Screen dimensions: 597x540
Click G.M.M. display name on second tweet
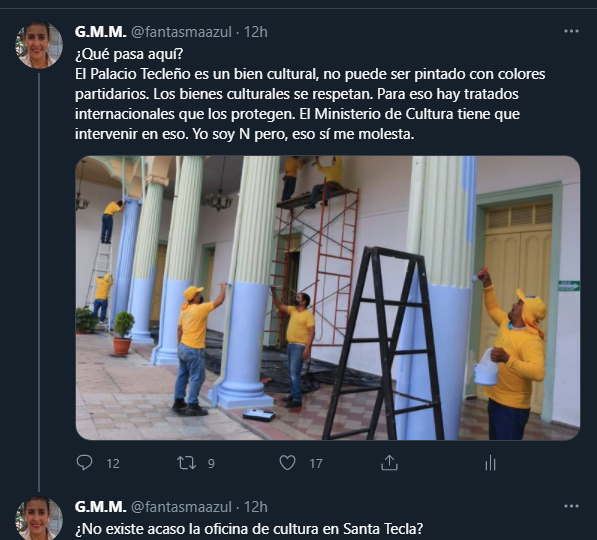point(101,507)
